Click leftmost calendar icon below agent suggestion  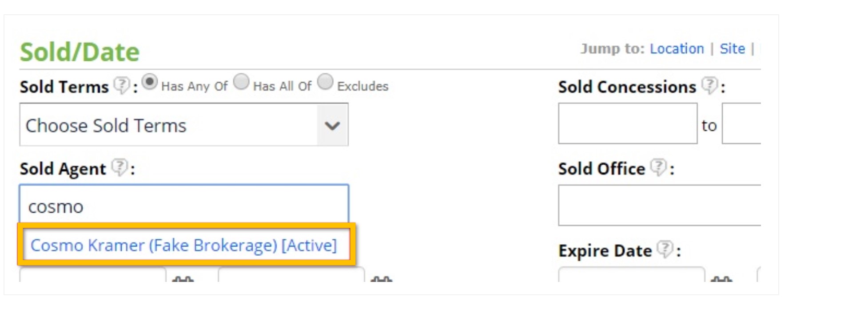tap(183, 279)
